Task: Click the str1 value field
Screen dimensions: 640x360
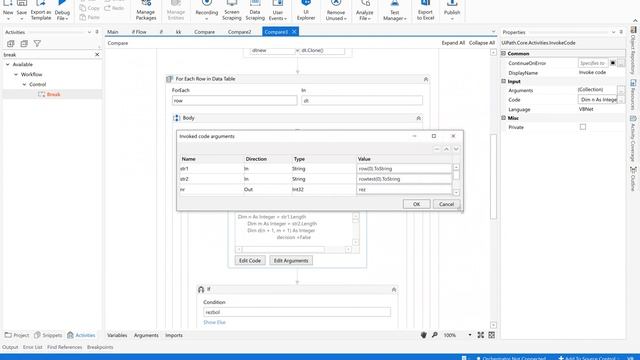Action: (x=404, y=169)
